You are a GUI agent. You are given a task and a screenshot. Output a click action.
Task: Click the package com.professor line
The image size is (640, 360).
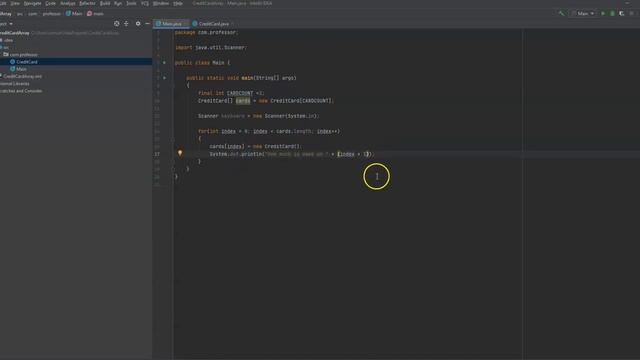tap(206, 32)
